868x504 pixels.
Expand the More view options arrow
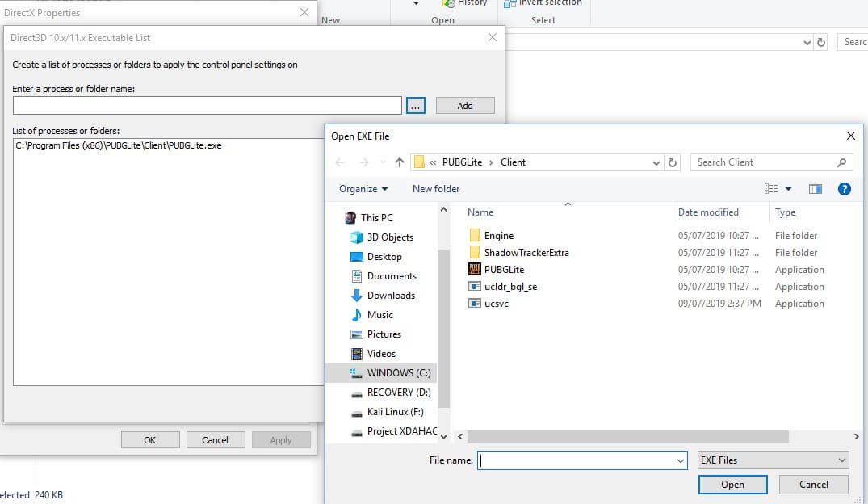point(788,189)
